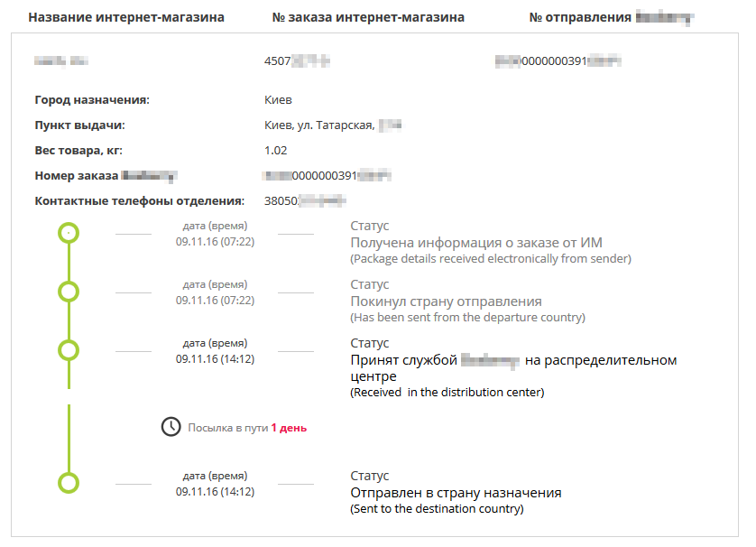Click status text «Отправлен в страну назначения»
756x547 pixels.
pos(456,493)
